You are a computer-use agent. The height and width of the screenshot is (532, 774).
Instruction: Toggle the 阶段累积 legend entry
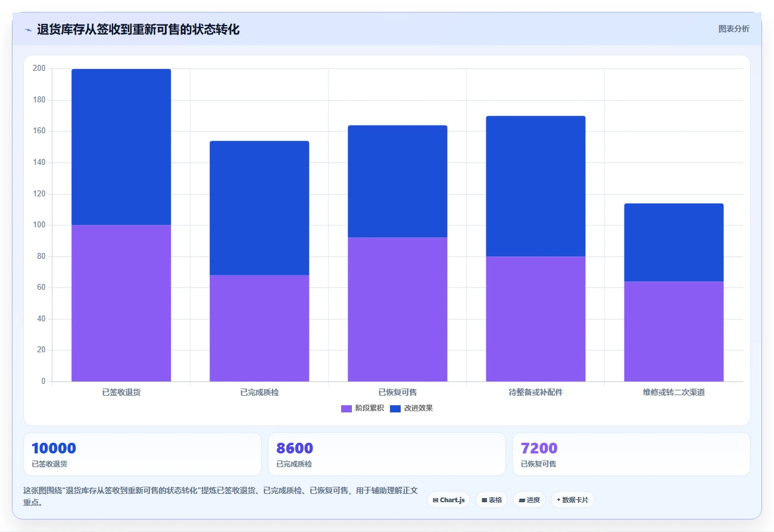(x=363, y=408)
